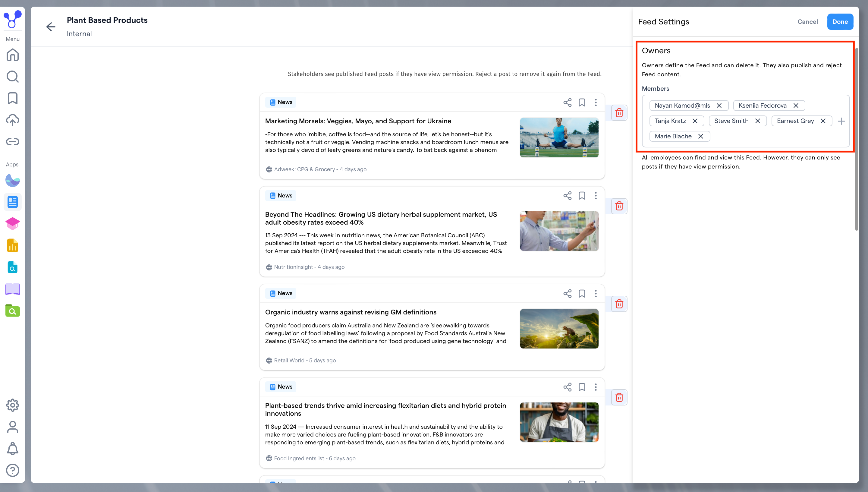The image size is (868, 492).
Task: Open the notifications bell in the sidebar
Action: 12,448
